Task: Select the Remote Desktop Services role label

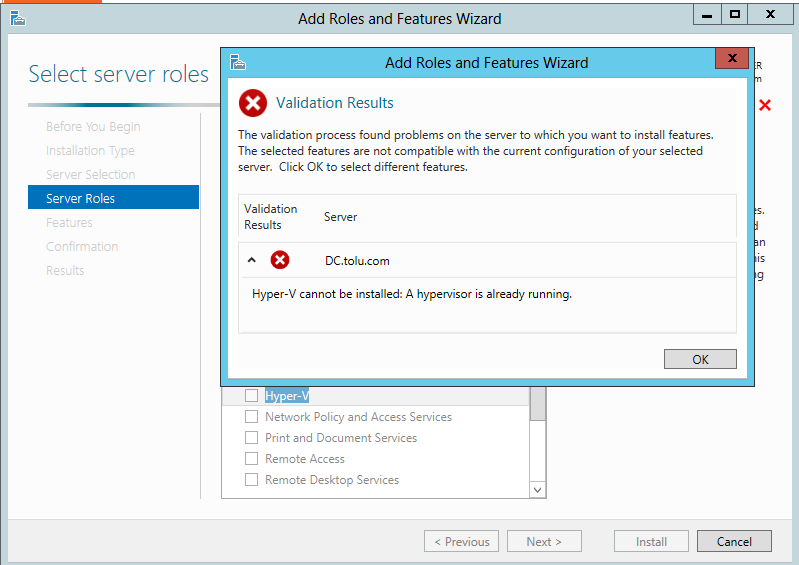Action: (x=332, y=480)
